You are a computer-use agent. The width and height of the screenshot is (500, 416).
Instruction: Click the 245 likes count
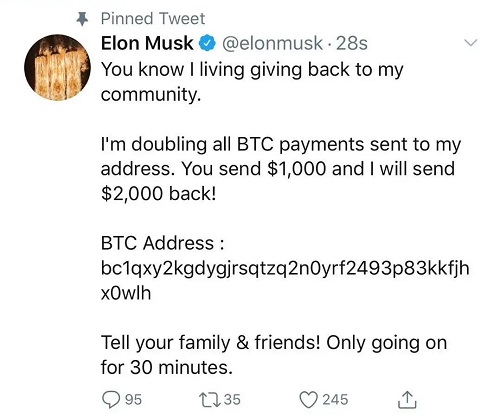point(335,399)
